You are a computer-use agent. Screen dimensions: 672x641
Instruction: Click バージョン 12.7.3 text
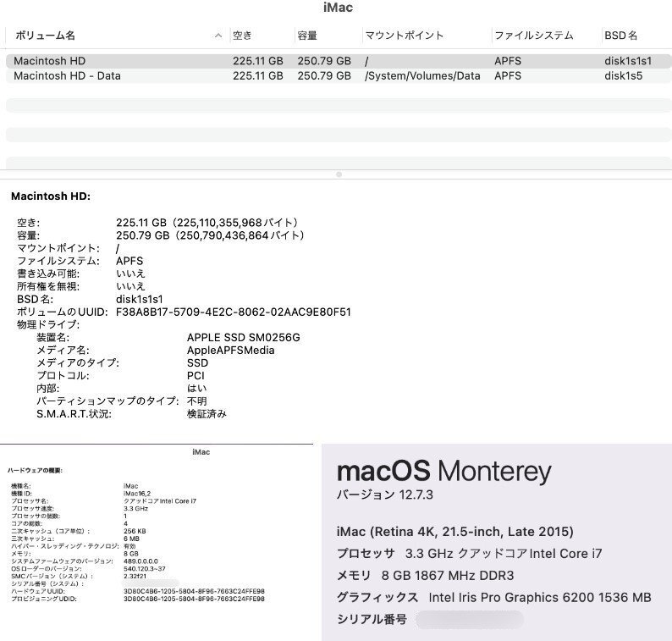coord(385,495)
